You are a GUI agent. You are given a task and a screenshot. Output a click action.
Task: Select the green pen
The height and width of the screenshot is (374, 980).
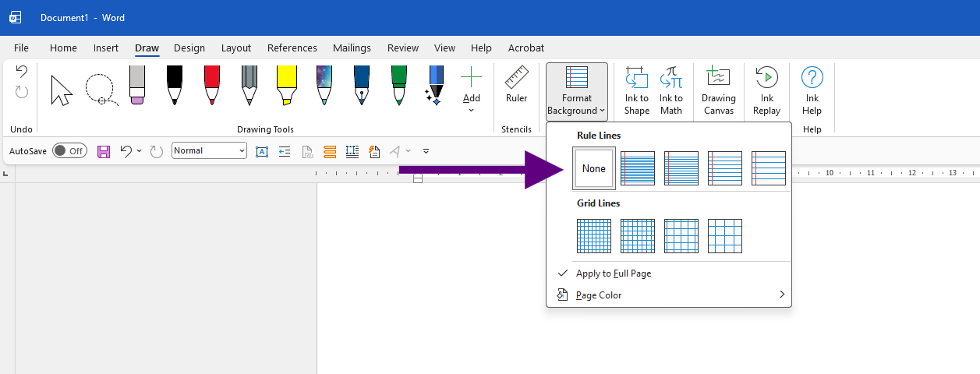(x=399, y=86)
